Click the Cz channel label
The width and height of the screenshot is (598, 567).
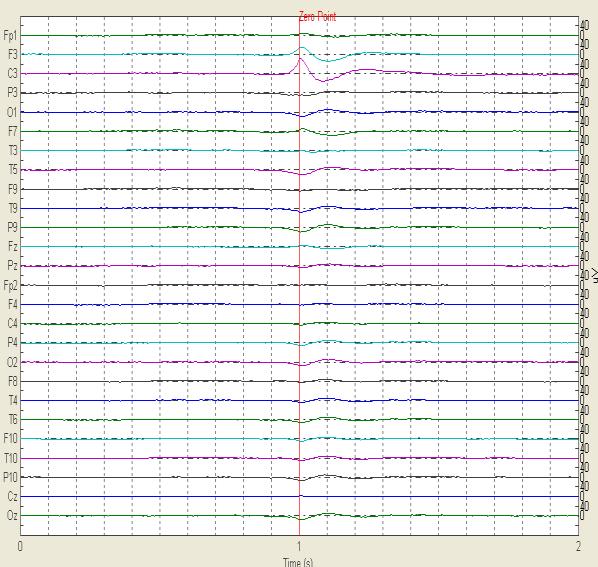click(12, 496)
